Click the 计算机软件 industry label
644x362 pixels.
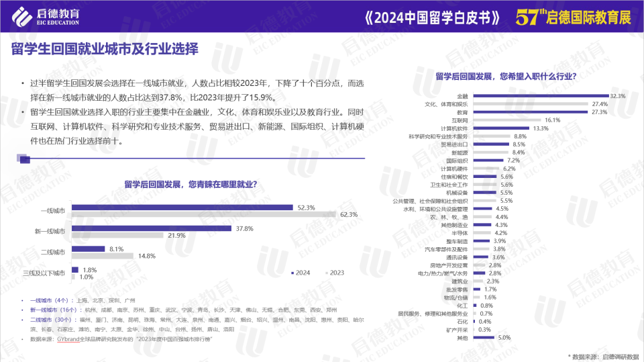454,128
